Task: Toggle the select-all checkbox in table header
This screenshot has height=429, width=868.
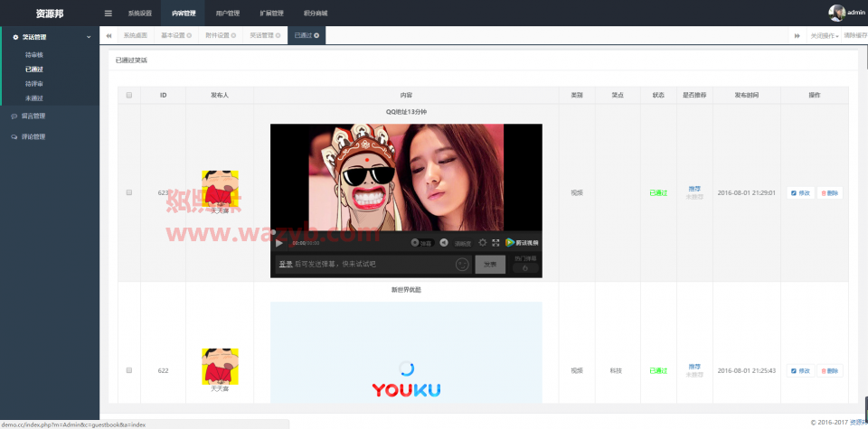Action: click(129, 95)
